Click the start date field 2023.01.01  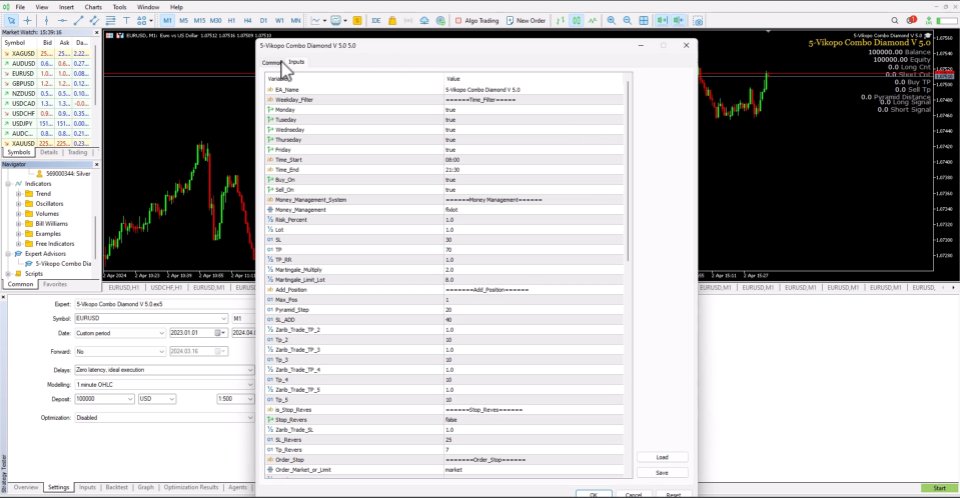(x=198, y=333)
